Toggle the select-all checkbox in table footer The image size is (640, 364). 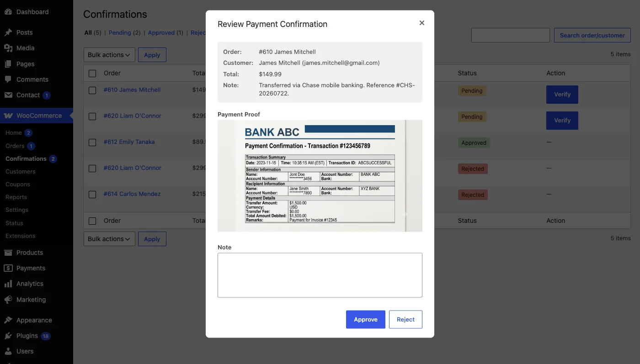92,221
